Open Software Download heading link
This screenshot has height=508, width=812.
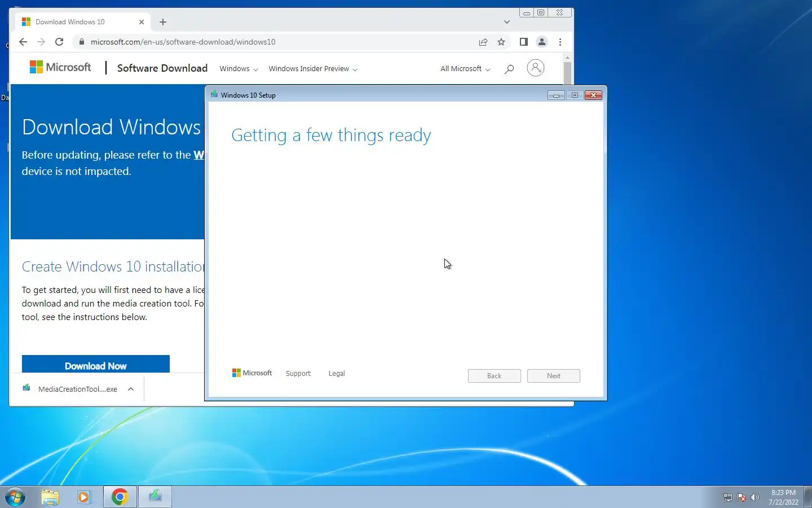[162, 68]
